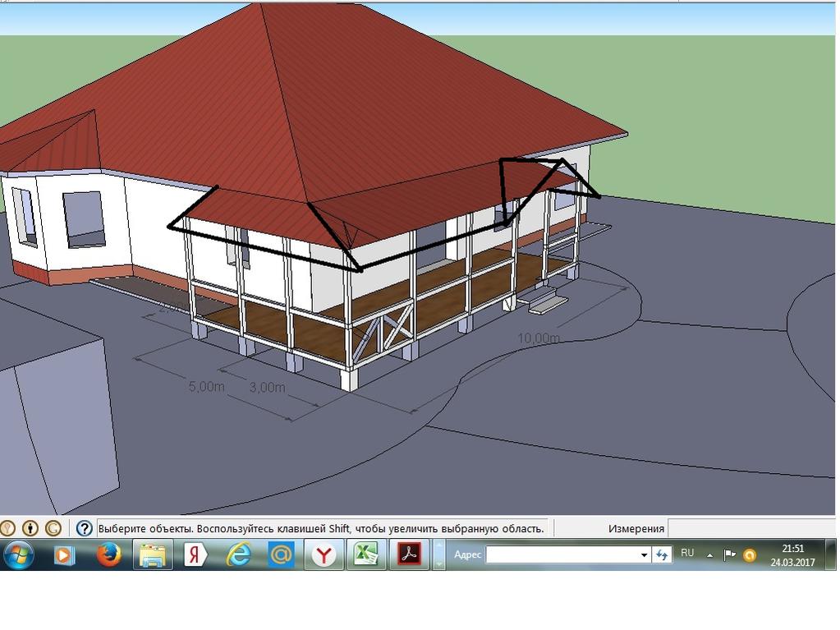Launch Yandex search taskbar icon
840x630 pixels.
(x=195, y=555)
